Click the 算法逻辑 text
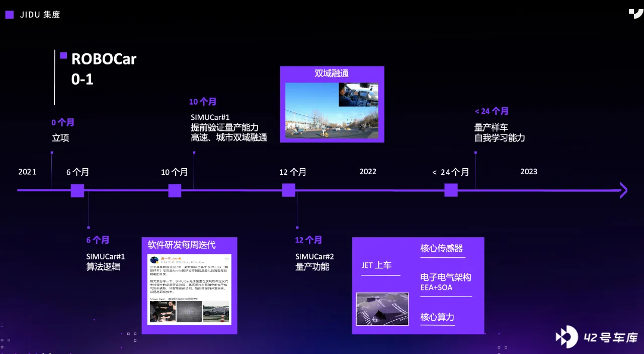Viewport: 644px width, 354px height. (x=103, y=267)
